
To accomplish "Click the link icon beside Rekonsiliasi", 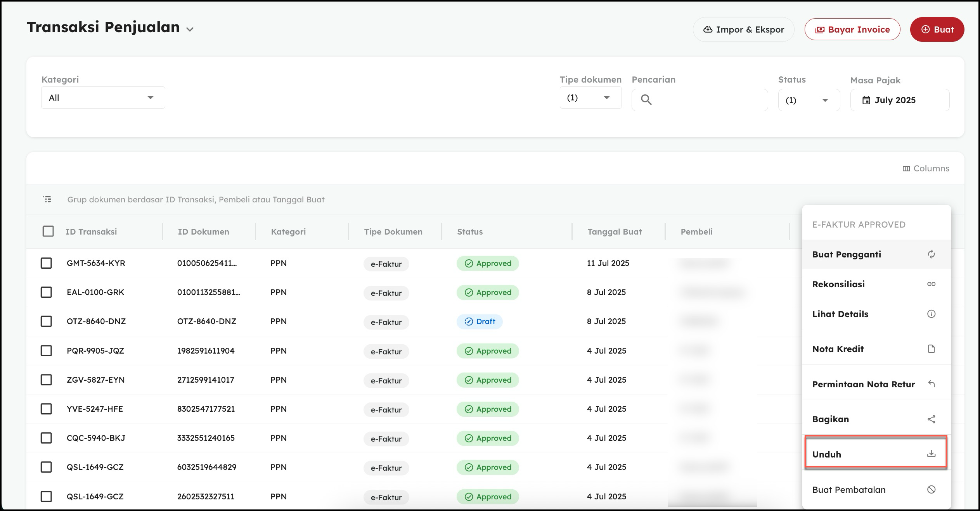I will tap(931, 284).
